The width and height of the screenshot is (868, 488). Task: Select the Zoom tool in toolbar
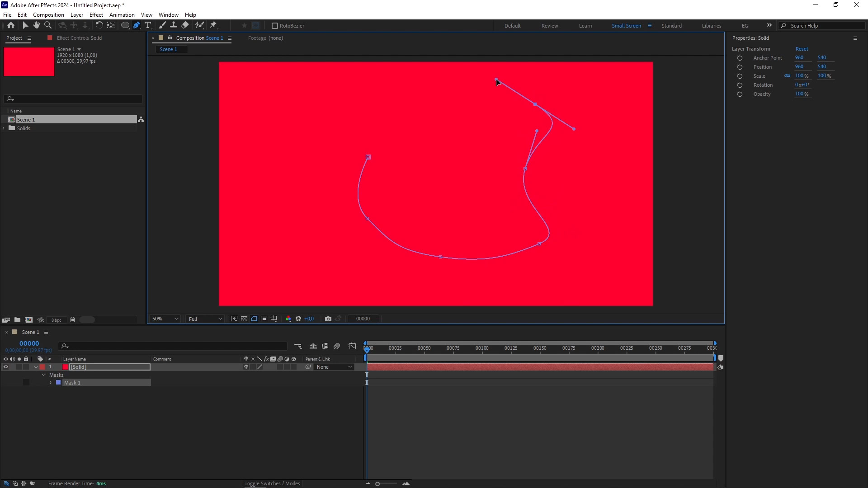click(x=48, y=25)
